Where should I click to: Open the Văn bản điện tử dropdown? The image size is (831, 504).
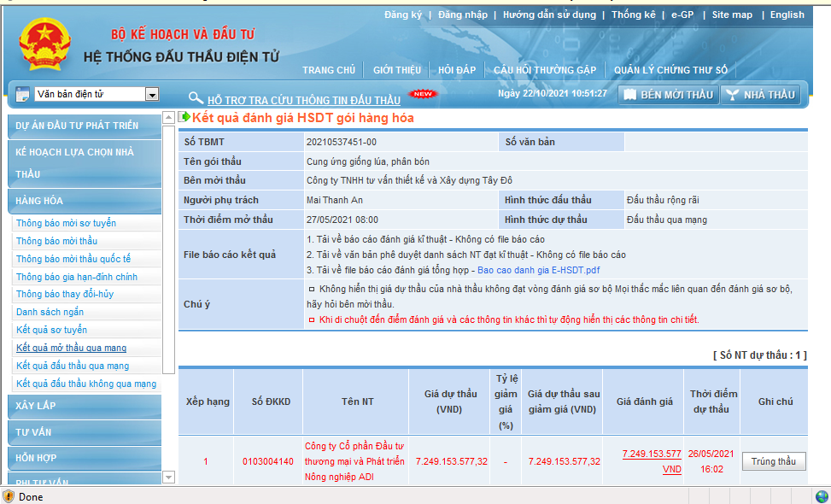[152, 95]
